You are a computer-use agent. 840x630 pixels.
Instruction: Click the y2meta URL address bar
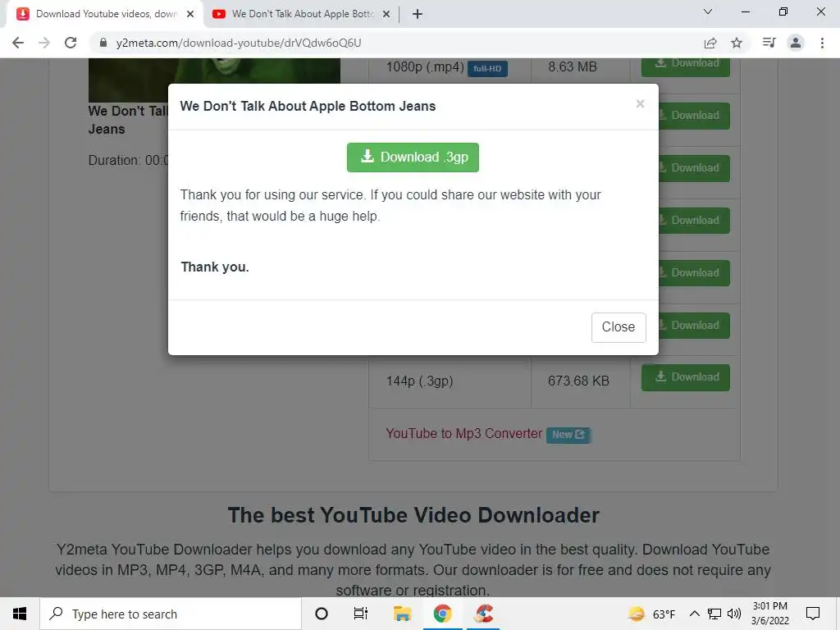click(239, 43)
